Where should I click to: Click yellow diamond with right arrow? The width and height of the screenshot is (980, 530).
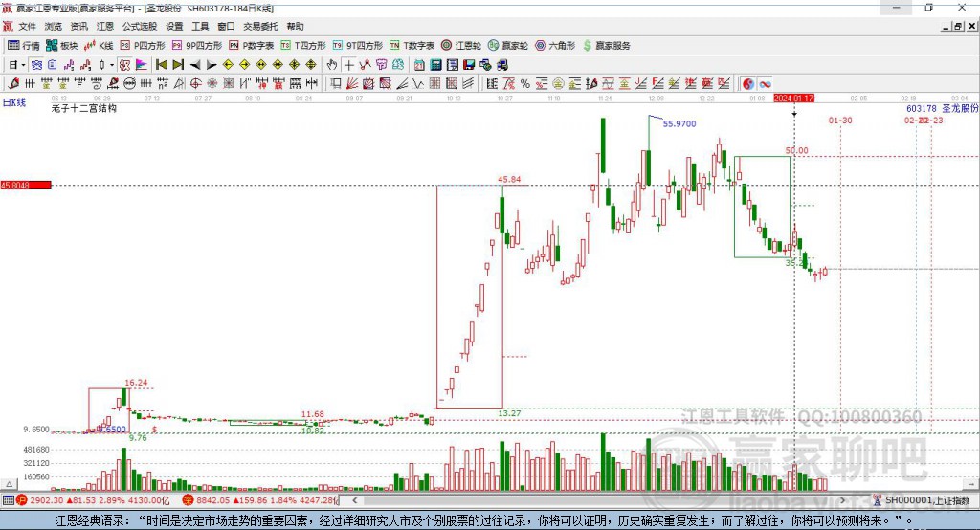(244, 65)
